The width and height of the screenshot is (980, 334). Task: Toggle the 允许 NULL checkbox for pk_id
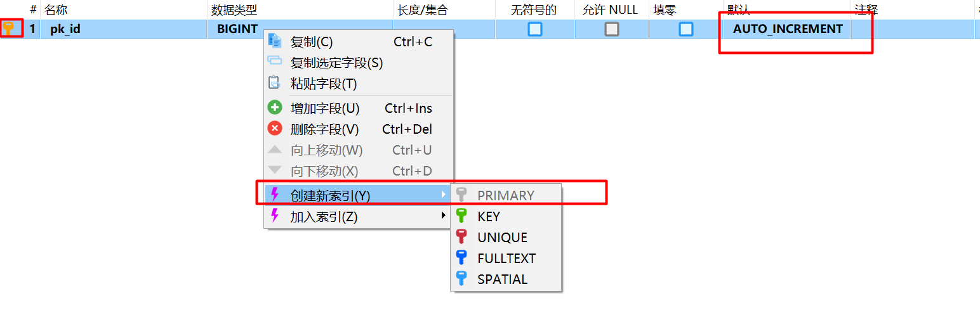(x=611, y=29)
